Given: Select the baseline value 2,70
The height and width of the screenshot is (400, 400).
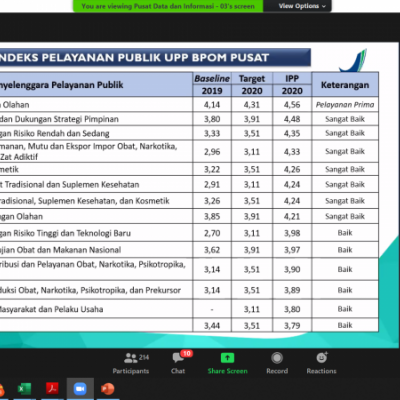Looking at the screenshot, I should [212, 233].
